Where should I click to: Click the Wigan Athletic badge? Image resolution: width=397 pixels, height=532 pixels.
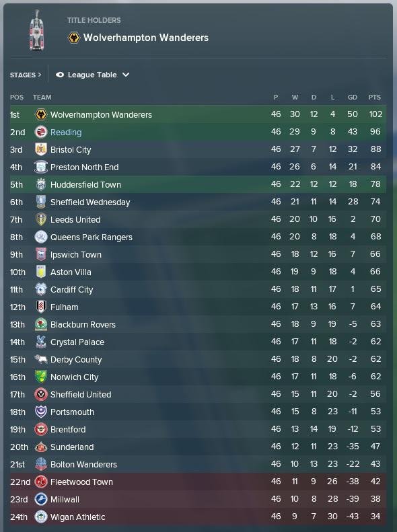41,517
